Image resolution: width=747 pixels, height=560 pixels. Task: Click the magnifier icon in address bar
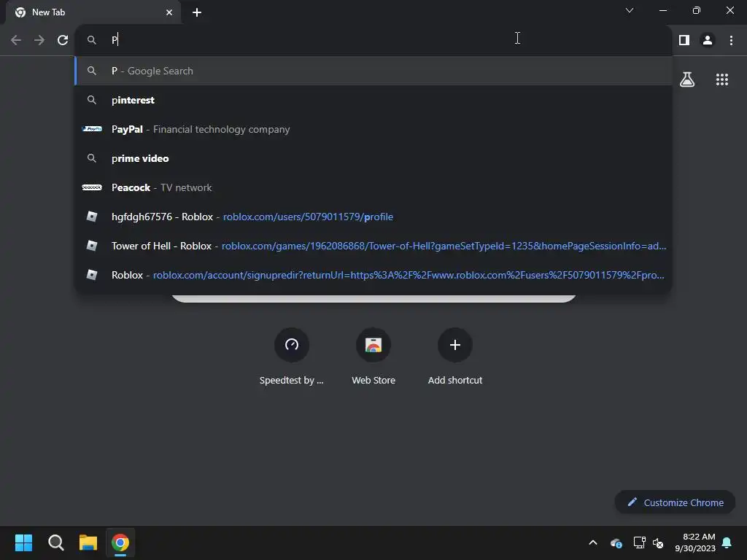(x=91, y=40)
